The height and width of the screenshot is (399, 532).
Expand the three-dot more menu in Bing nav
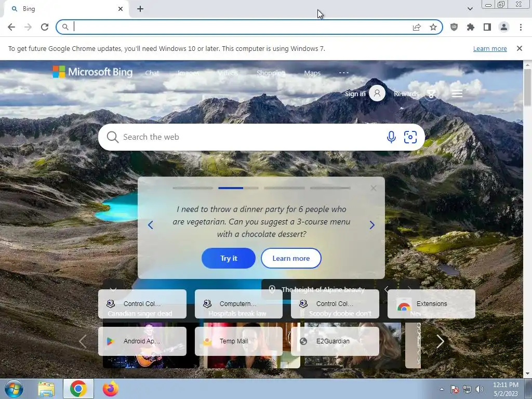coord(344,73)
